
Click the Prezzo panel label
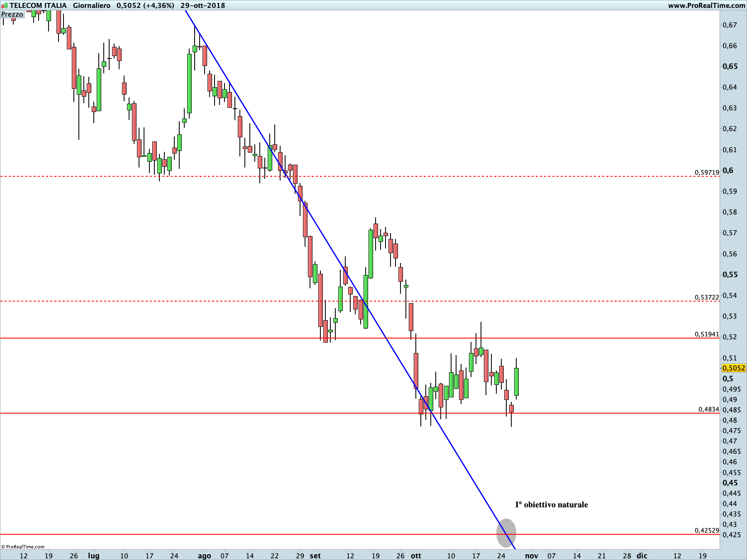(x=12, y=14)
